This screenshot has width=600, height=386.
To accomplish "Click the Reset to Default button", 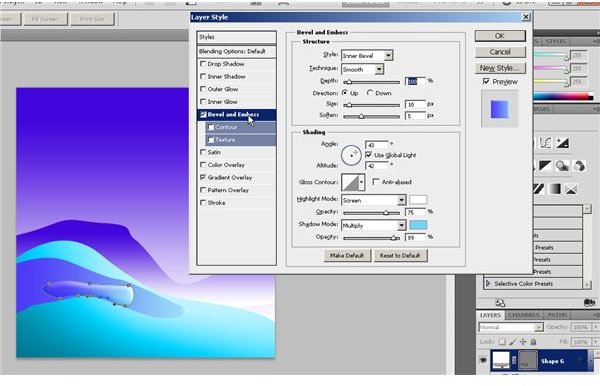I will coord(400,256).
